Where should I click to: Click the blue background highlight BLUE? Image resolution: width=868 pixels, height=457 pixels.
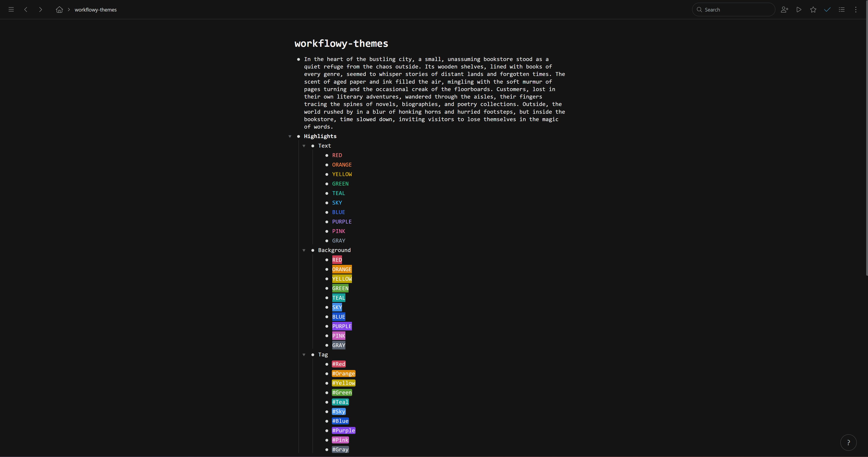pyautogui.click(x=339, y=317)
